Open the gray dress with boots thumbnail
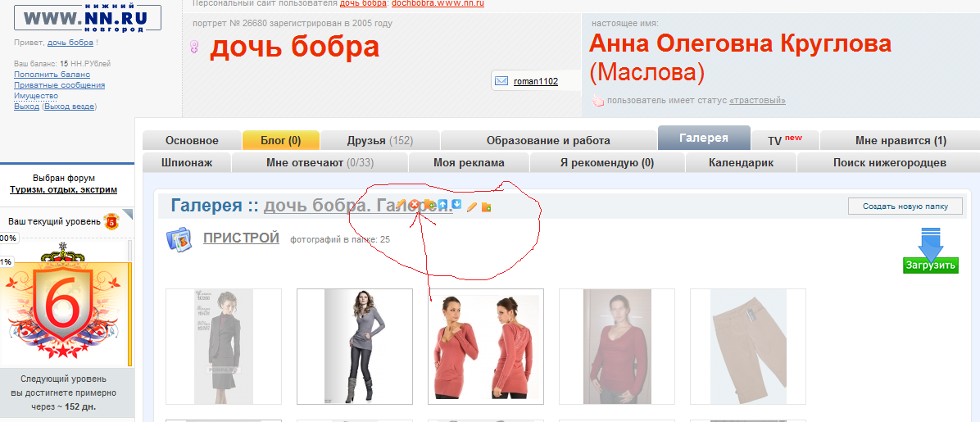The image size is (980, 422). [x=354, y=347]
